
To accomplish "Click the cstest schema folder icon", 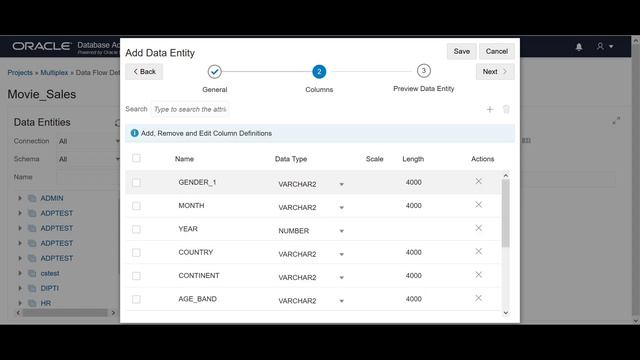I will 32,273.
